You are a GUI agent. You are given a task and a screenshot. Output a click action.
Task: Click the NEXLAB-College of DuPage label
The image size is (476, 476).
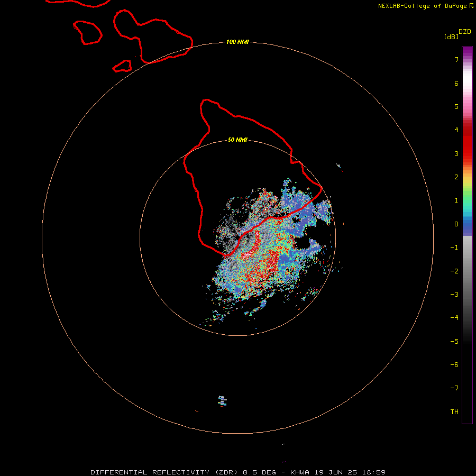tap(426, 6)
